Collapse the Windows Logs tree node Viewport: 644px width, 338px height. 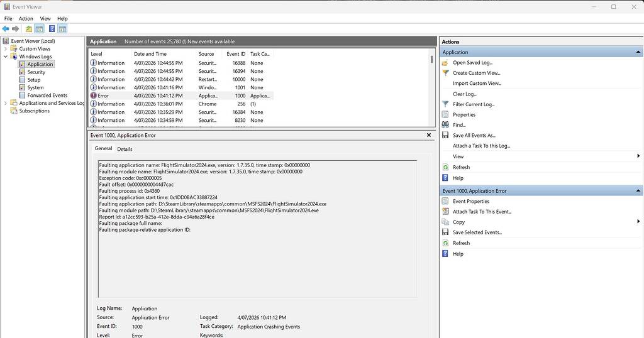point(5,57)
